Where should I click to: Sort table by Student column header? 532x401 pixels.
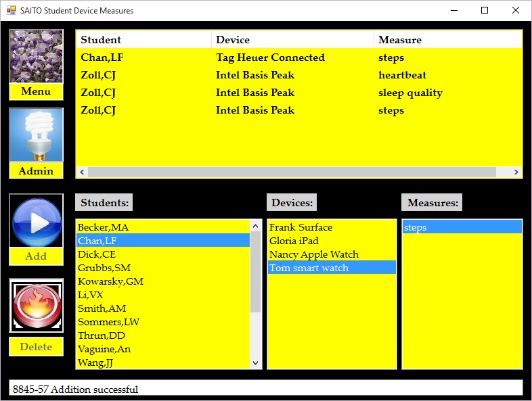pyautogui.click(x=143, y=40)
